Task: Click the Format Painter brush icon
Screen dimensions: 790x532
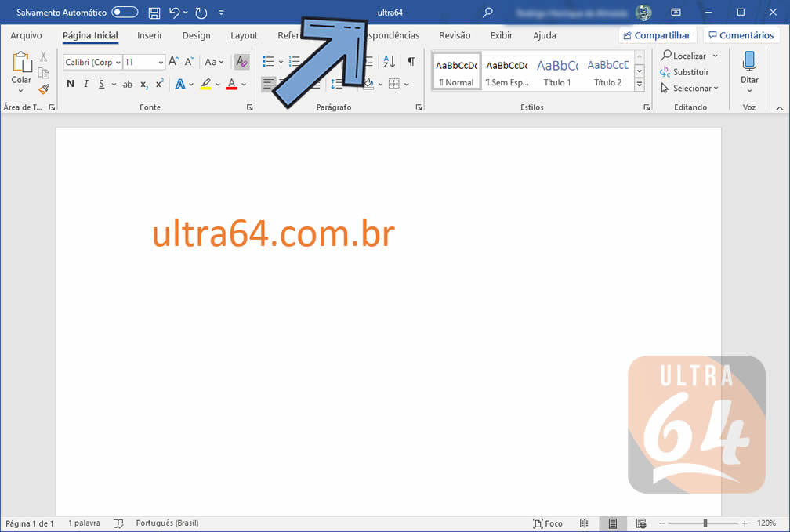Action: [x=44, y=89]
